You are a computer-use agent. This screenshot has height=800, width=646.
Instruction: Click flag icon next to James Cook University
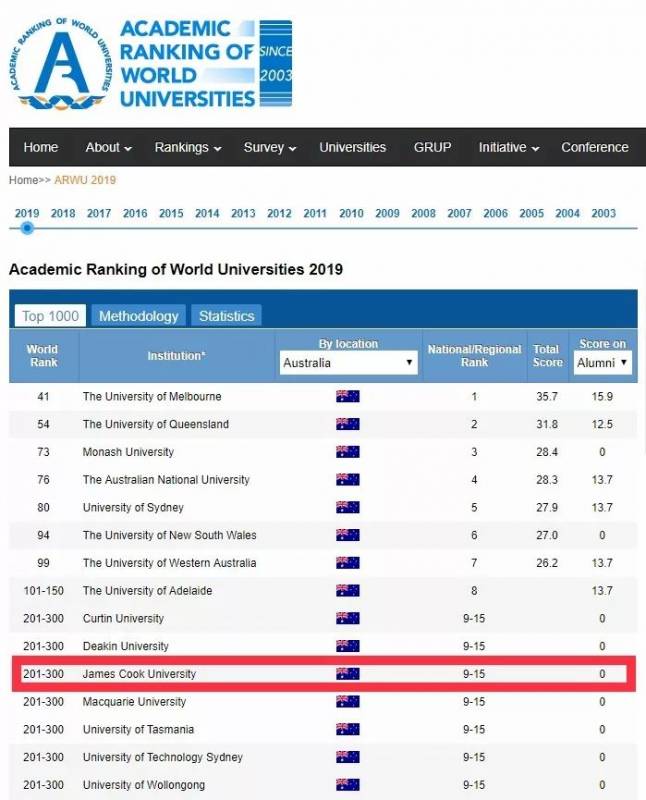point(348,674)
